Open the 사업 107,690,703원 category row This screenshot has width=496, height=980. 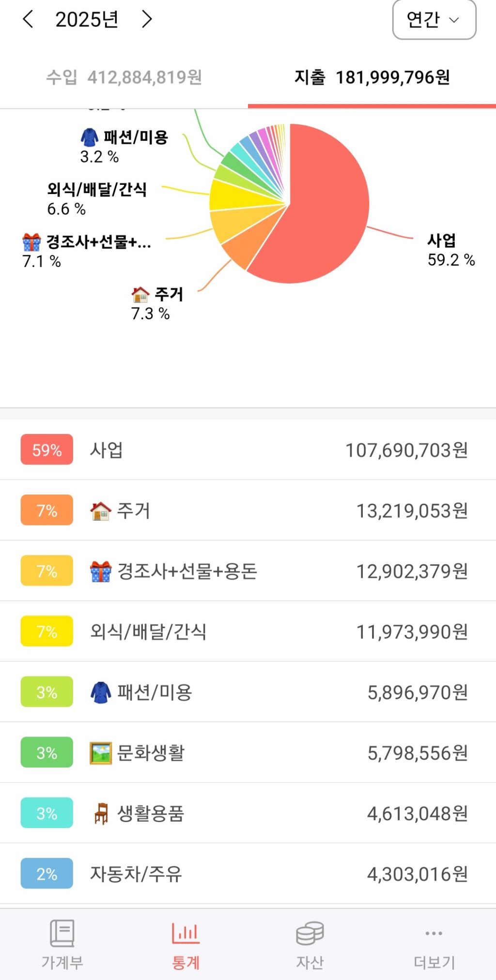tap(248, 450)
